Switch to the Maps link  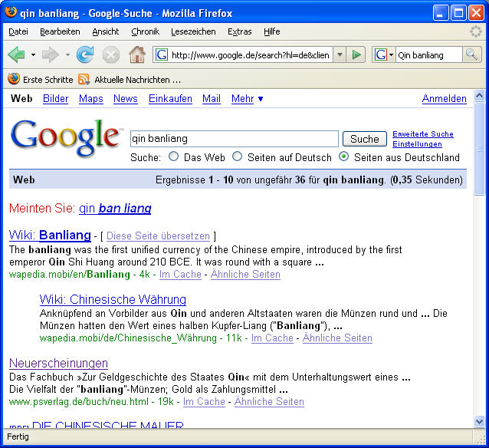(x=90, y=99)
